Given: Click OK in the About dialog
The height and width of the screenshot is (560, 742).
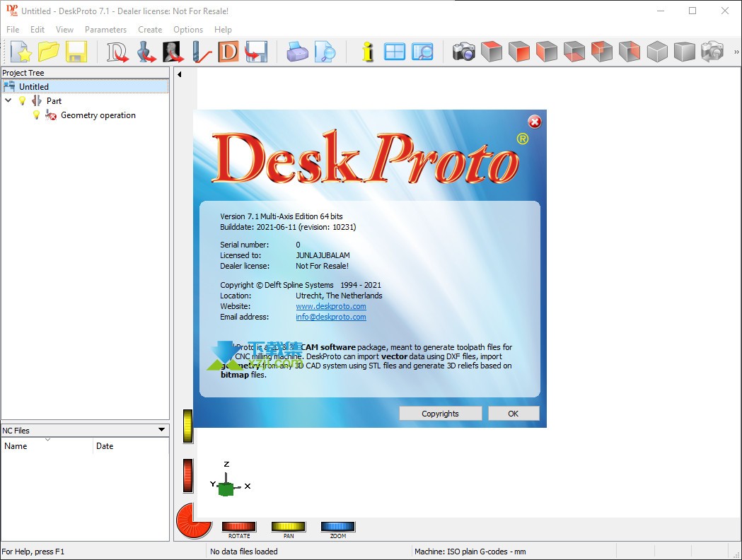Looking at the screenshot, I should point(514,414).
